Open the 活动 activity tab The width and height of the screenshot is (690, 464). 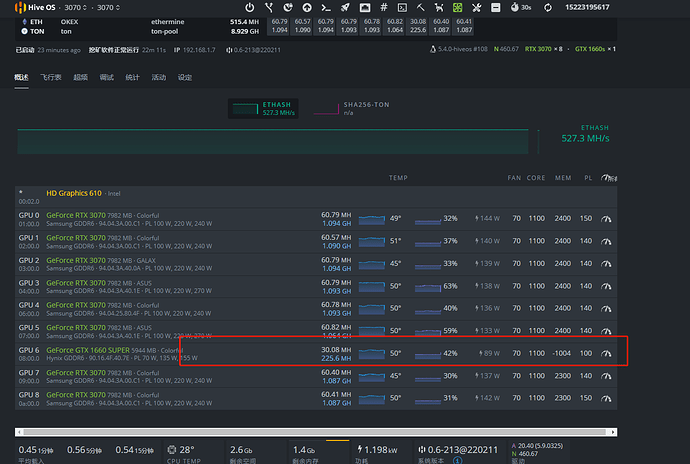pyautogui.click(x=159, y=77)
